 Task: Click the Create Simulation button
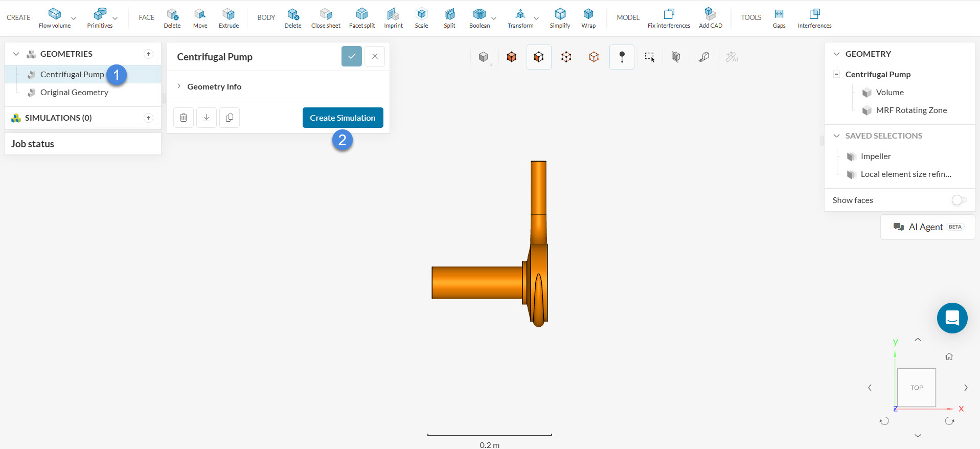[343, 118]
